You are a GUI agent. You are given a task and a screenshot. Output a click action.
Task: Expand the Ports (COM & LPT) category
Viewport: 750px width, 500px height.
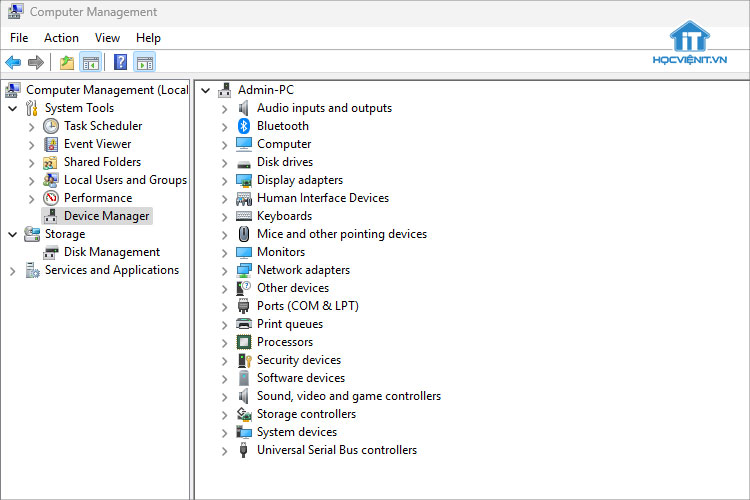point(225,307)
